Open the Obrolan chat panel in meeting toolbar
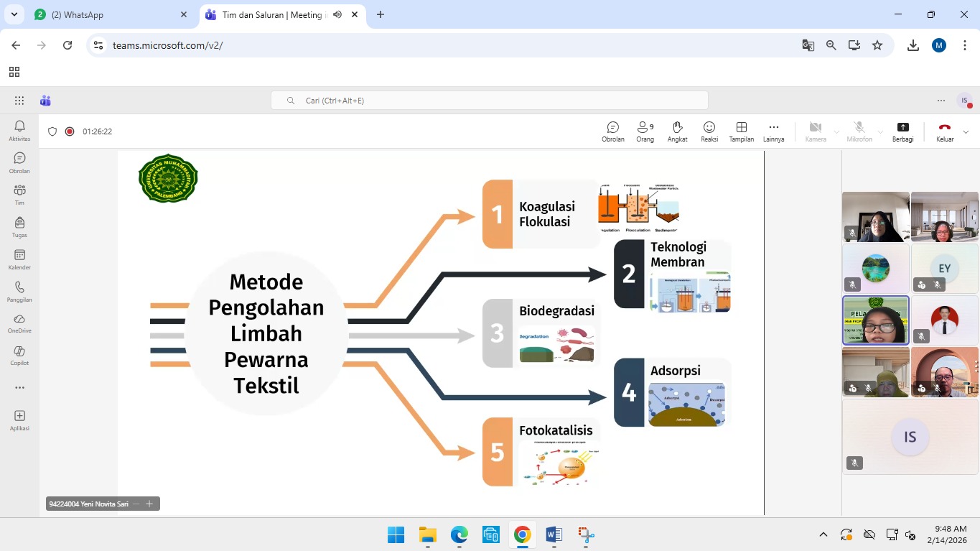The image size is (980, 551). tap(612, 131)
